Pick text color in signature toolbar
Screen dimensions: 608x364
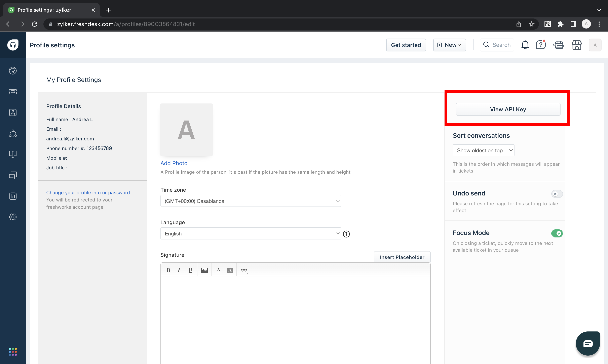point(218,270)
